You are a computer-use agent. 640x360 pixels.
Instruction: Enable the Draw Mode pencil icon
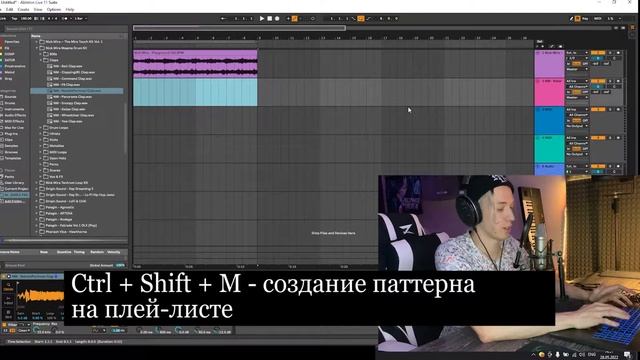click(x=571, y=18)
